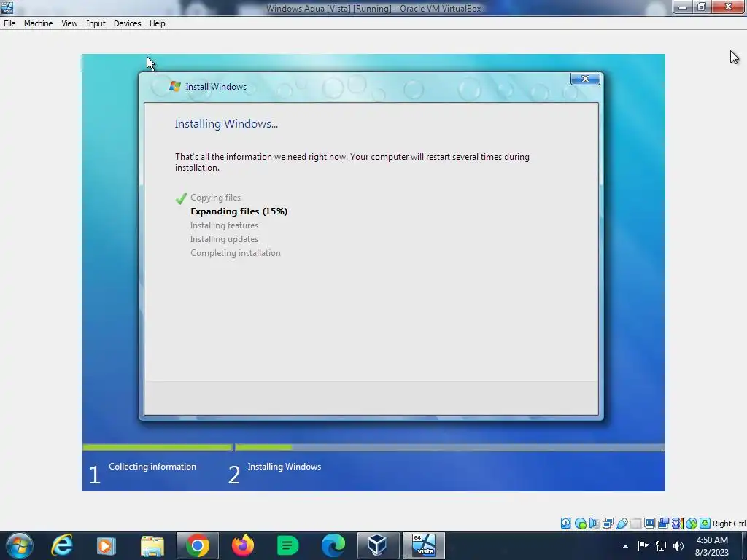747x560 pixels.
Task: Click the Collecting information stage label
Action: click(x=152, y=467)
